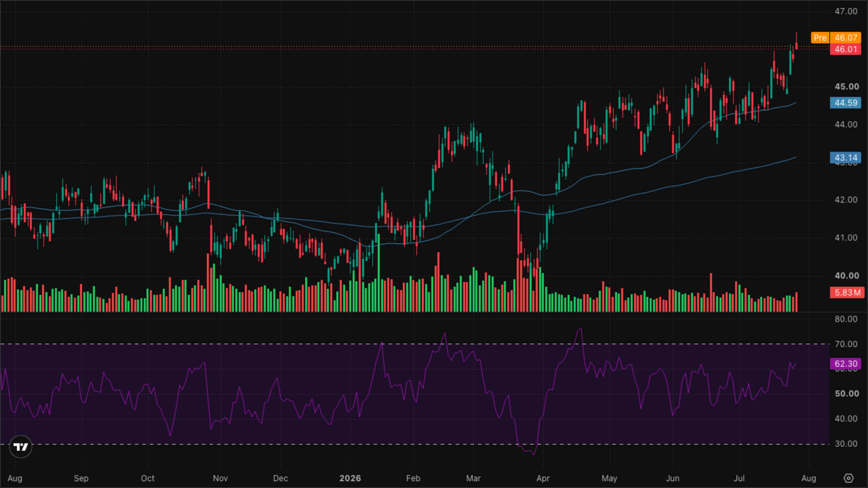868x488 pixels.
Task: Select the blue 44.59 moving average label
Action: point(846,103)
